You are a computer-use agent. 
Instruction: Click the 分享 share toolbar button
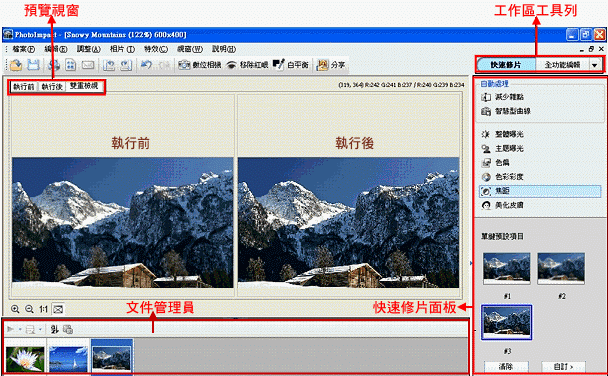tap(331, 65)
